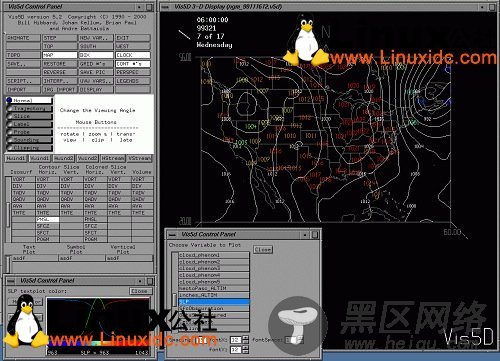This screenshot has width=500, height=361.
Task: Set view with the TOP button
Action: pos(60,46)
